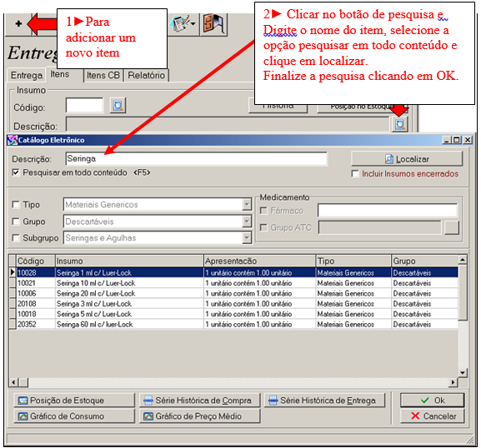This screenshot has height=448, width=481.
Task: Expand the Descartáveis Grupo dropdown
Action: click(247, 222)
